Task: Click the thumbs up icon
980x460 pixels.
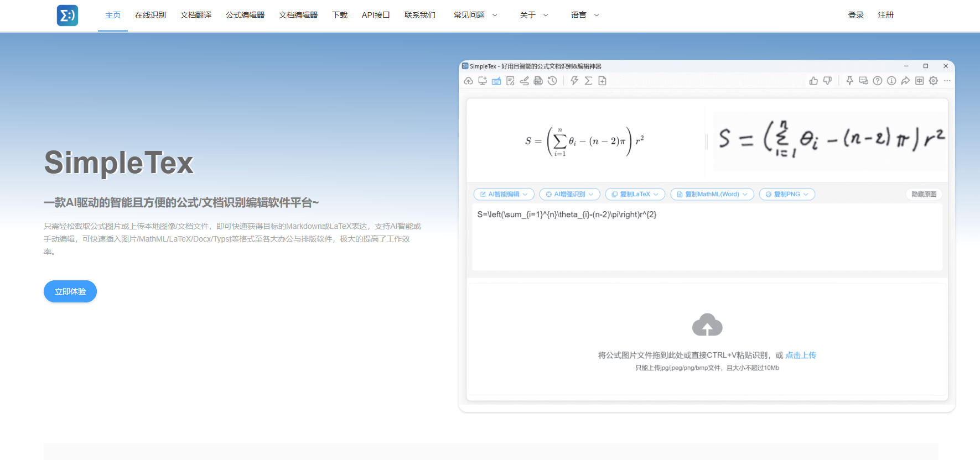Action: coord(813,81)
